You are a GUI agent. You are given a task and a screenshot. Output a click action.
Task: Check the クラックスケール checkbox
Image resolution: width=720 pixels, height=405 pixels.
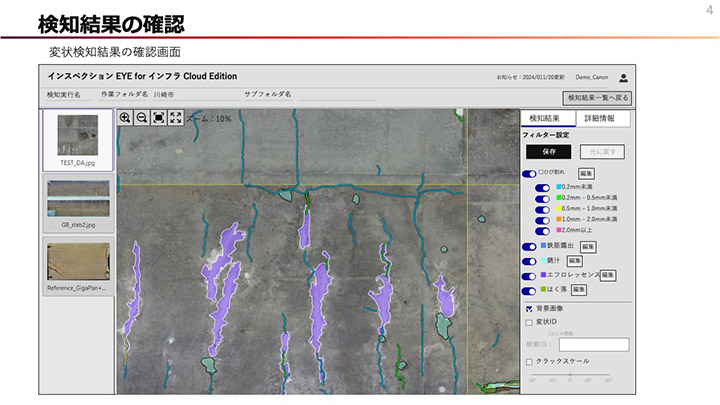[529, 361]
